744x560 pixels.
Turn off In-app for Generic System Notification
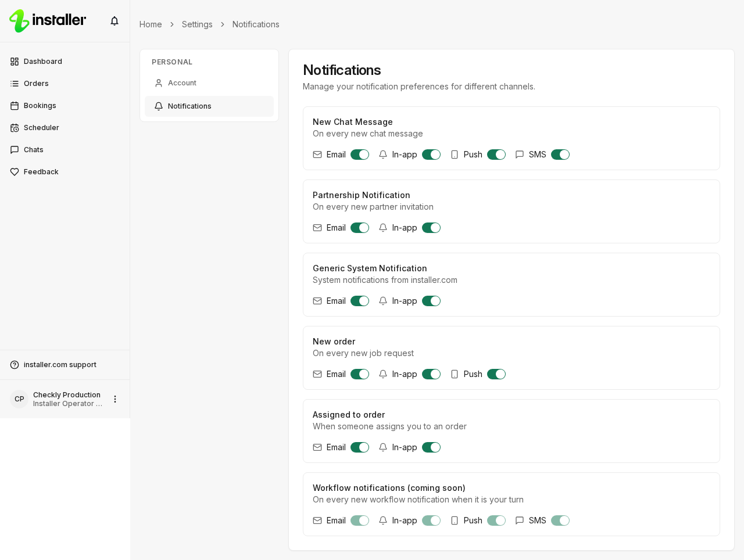[431, 301]
